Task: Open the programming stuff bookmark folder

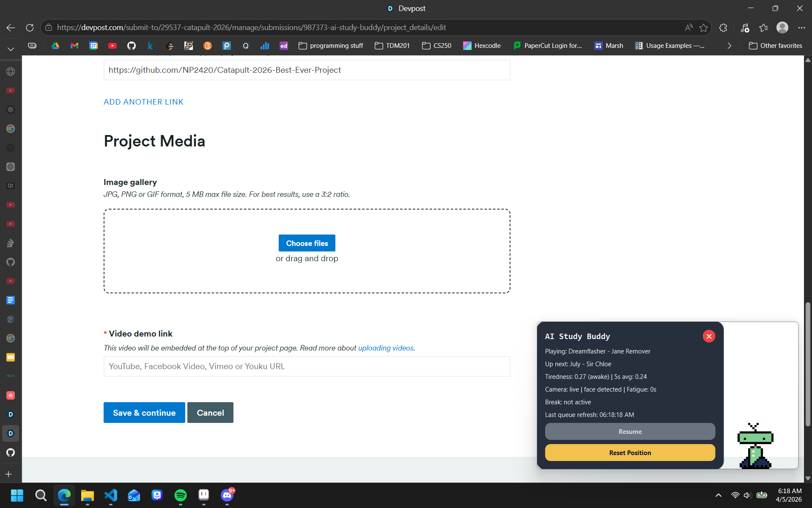Action: (331, 46)
